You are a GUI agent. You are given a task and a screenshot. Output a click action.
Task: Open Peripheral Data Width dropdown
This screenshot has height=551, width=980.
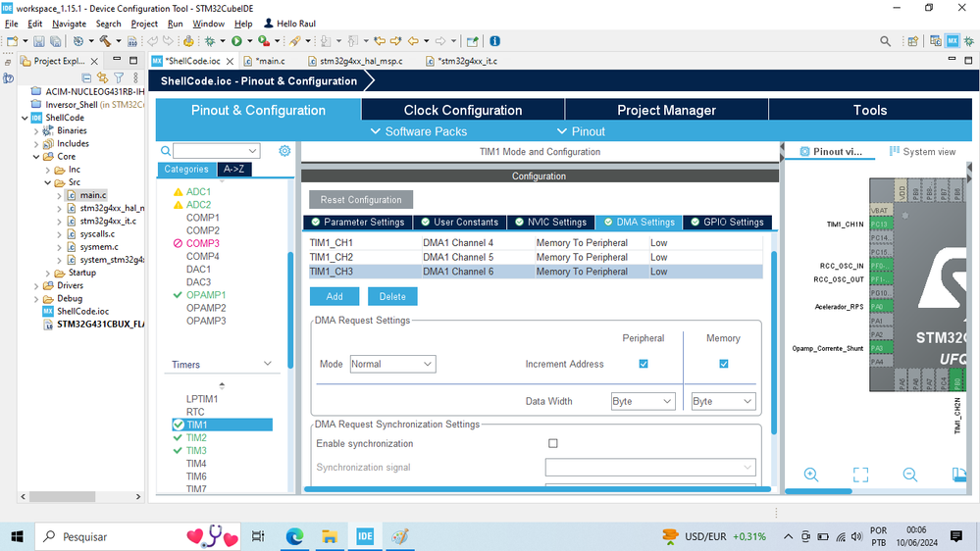pyautogui.click(x=643, y=401)
